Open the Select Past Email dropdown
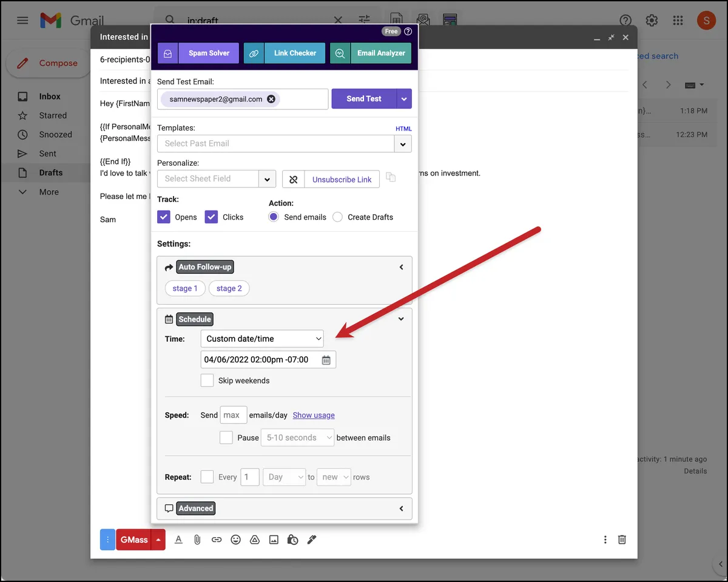The height and width of the screenshot is (582, 728). click(x=403, y=144)
